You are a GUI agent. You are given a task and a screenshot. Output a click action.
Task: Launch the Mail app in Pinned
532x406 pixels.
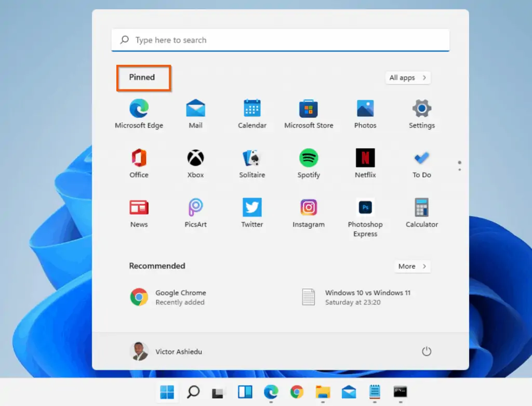(195, 114)
